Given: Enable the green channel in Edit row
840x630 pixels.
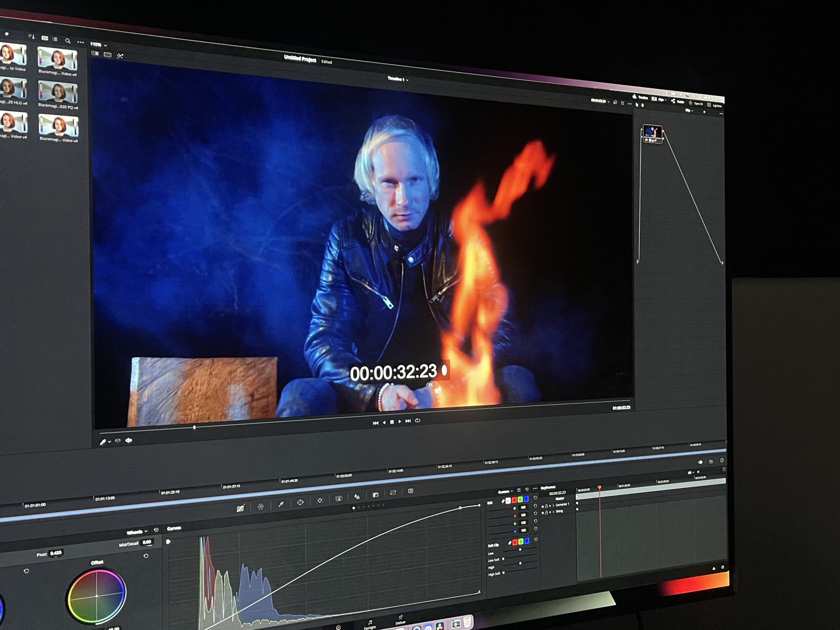Looking at the screenshot, I should (520, 499).
